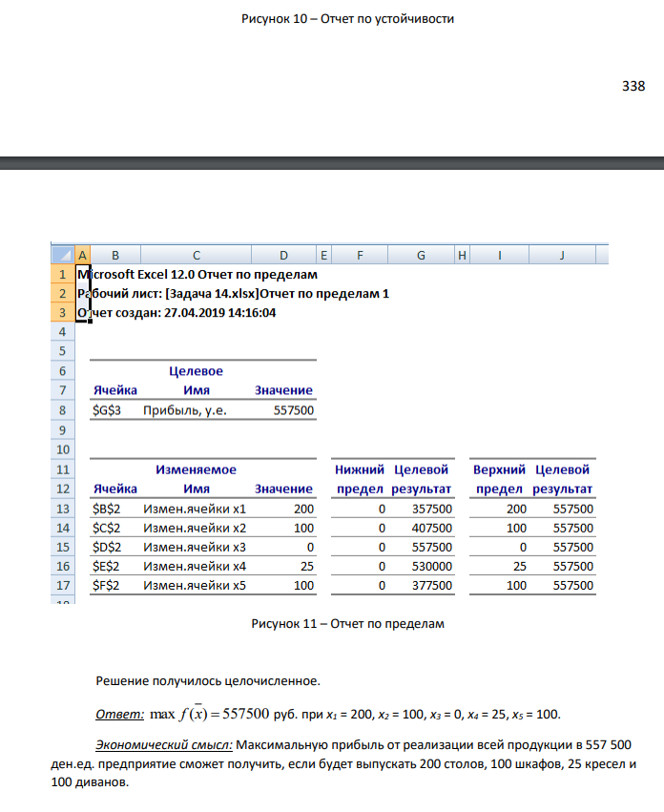Click the $F$2 cell reference
Image resolution: width=664 pixels, height=812 pixels.
pyautogui.click(x=106, y=585)
